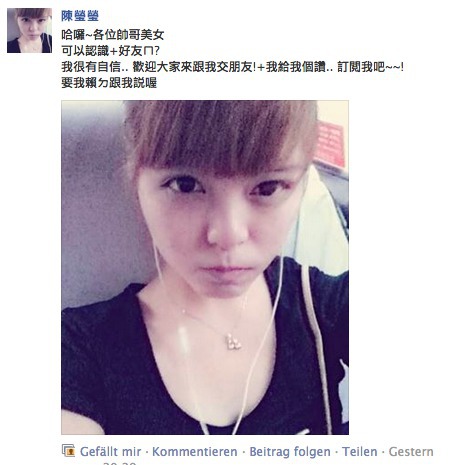
Task: Click the cut-off time text below Gefällt mir
Action: [x=120, y=463]
